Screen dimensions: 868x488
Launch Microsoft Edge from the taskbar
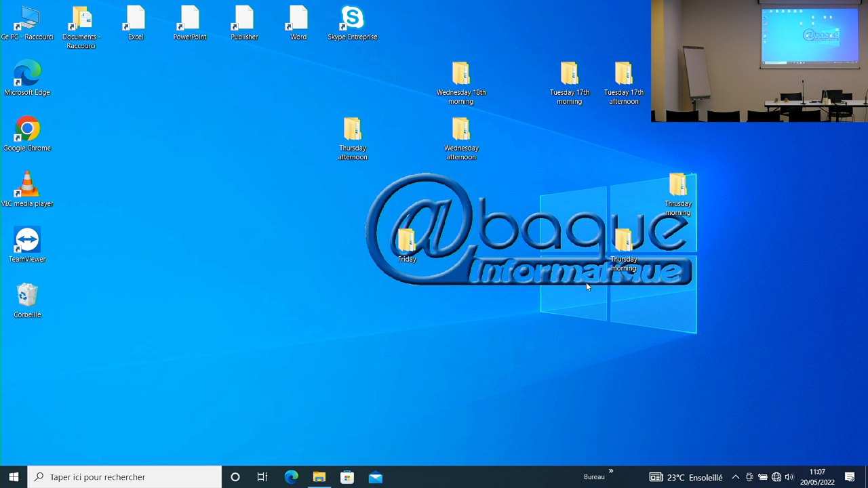click(x=291, y=477)
